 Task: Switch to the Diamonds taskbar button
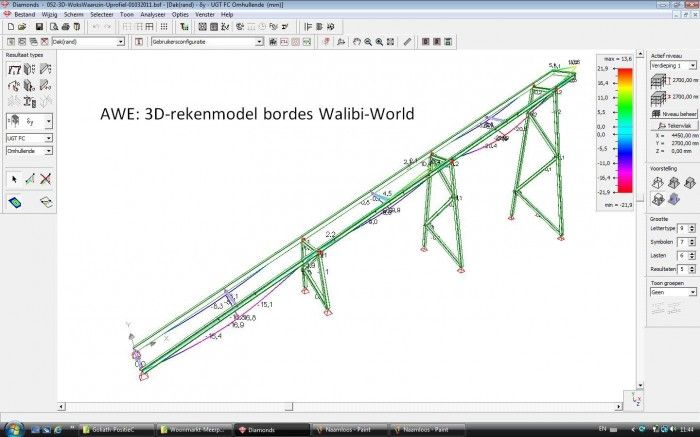[x=271, y=430]
